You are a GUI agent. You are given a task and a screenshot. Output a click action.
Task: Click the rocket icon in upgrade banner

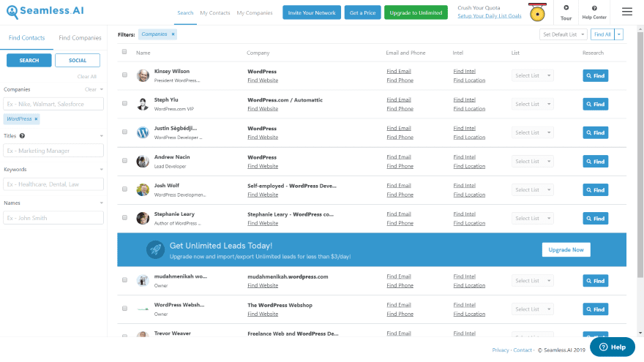click(x=155, y=249)
